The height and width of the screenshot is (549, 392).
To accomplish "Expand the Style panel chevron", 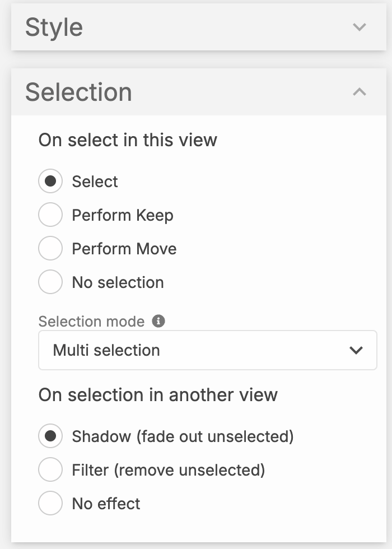I will (360, 27).
